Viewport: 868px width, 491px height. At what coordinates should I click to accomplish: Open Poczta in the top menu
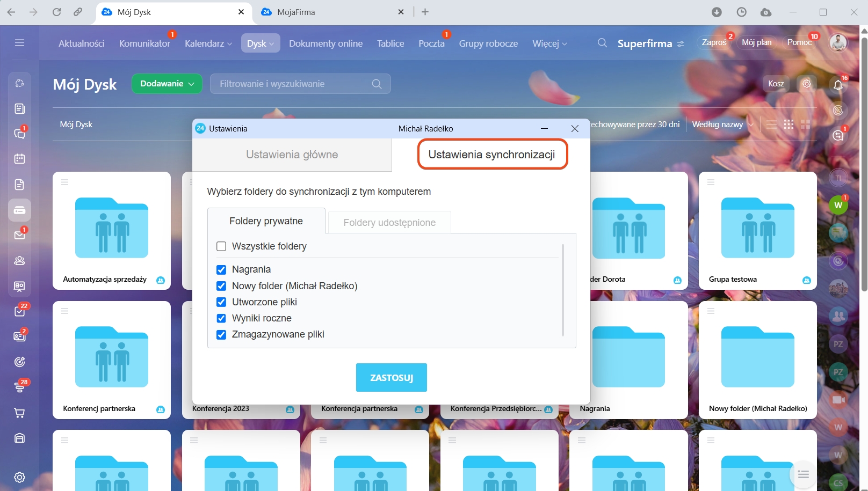[x=431, y=43]
